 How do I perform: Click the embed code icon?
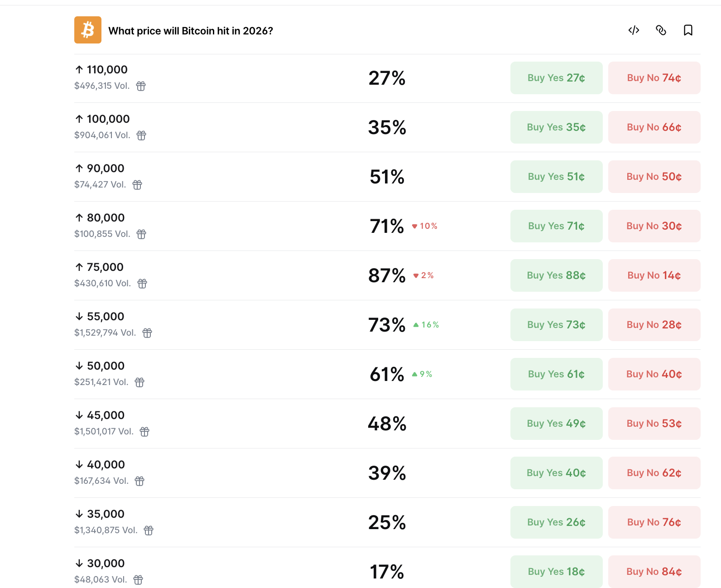[x=634, y=30]
